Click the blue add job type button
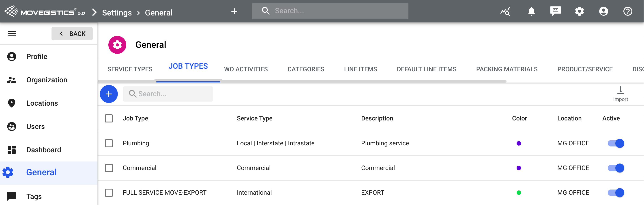Image resolution: width=644 pixels, height=205 pixels. pos(109,94)
